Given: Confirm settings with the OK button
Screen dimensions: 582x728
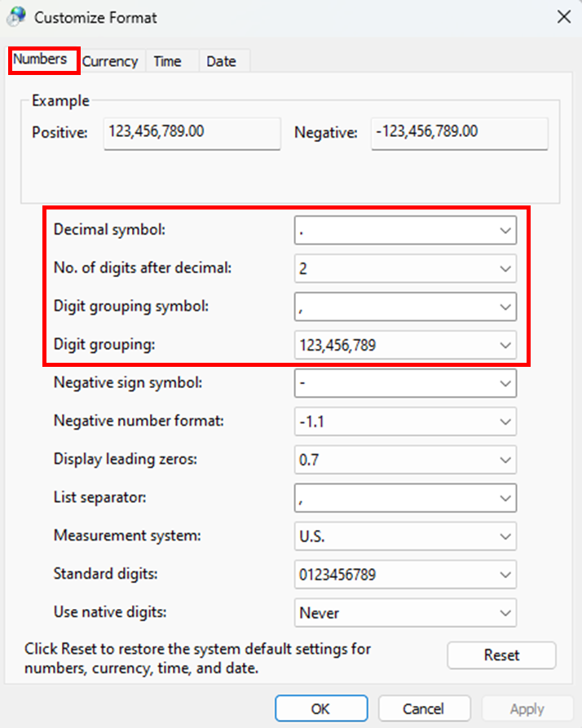Looking at the screenshot, I should click(x=320, y=708).
